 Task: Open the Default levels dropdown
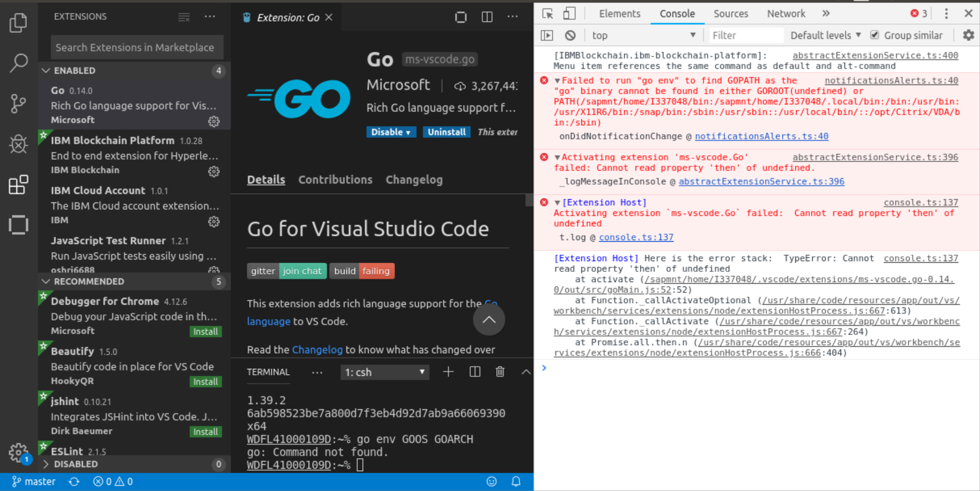pyautogui.click(x=824, y=35)
